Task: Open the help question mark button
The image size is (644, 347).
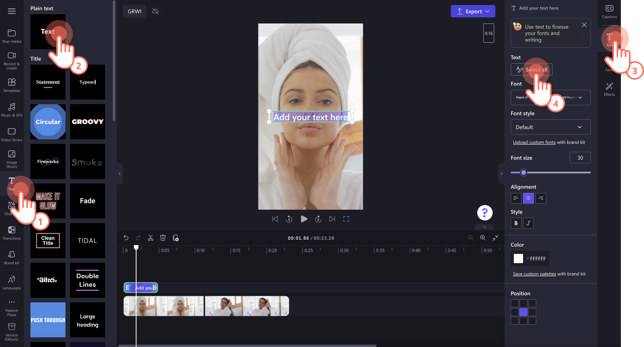Action: 485,212
